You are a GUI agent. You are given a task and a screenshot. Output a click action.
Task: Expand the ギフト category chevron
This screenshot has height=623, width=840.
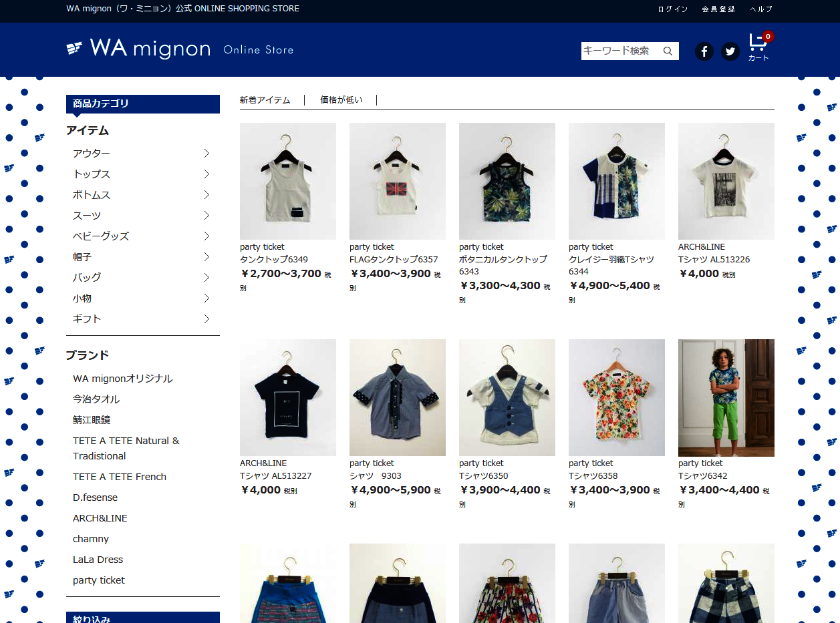pos(206,319)
